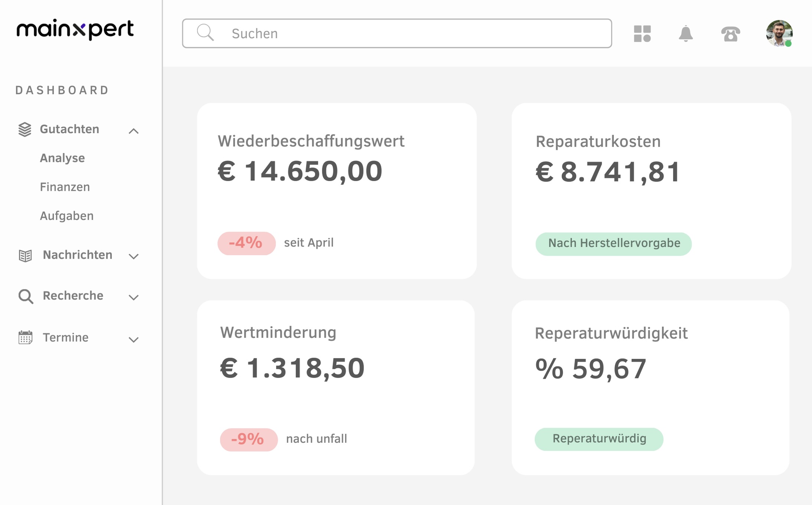
Task: Open notifications bell icon
Action: 685,34
